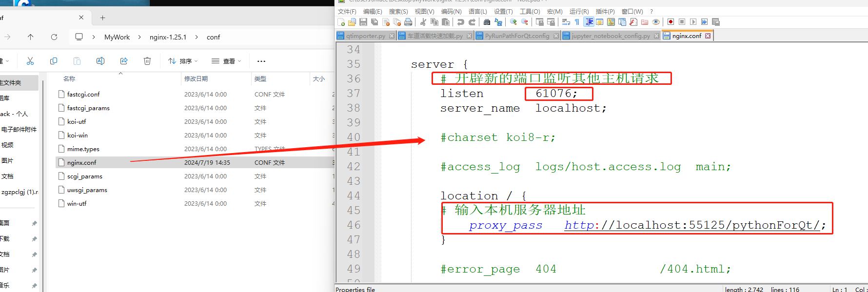The width and height of the screenshot is (868, 292).
Task: Click the Zoom Out magnifier icon
Action: (x=524, y=22)
